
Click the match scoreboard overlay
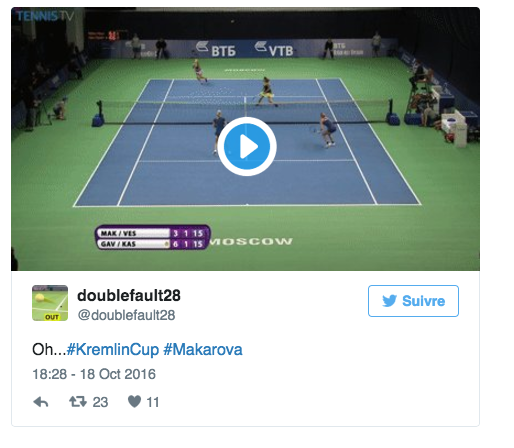[153, 238]
